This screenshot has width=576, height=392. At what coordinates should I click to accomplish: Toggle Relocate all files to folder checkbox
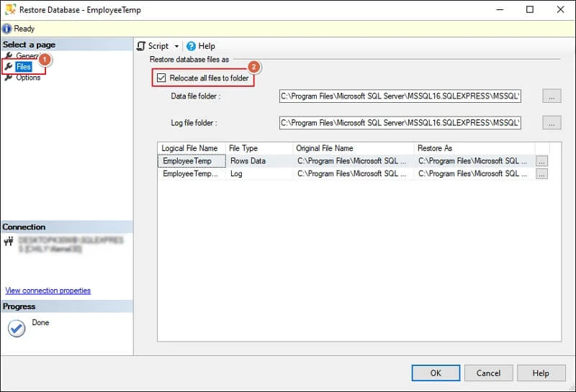[161, 78]
